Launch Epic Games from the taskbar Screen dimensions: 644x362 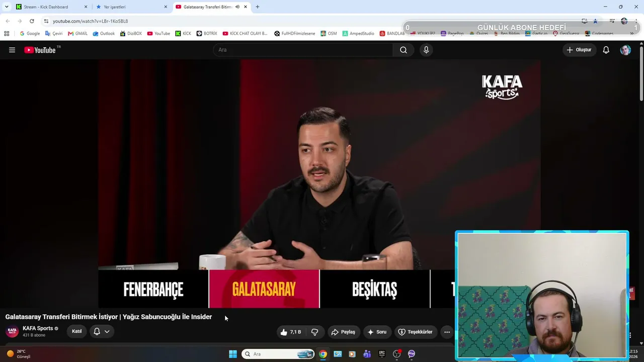pos(382,354)
